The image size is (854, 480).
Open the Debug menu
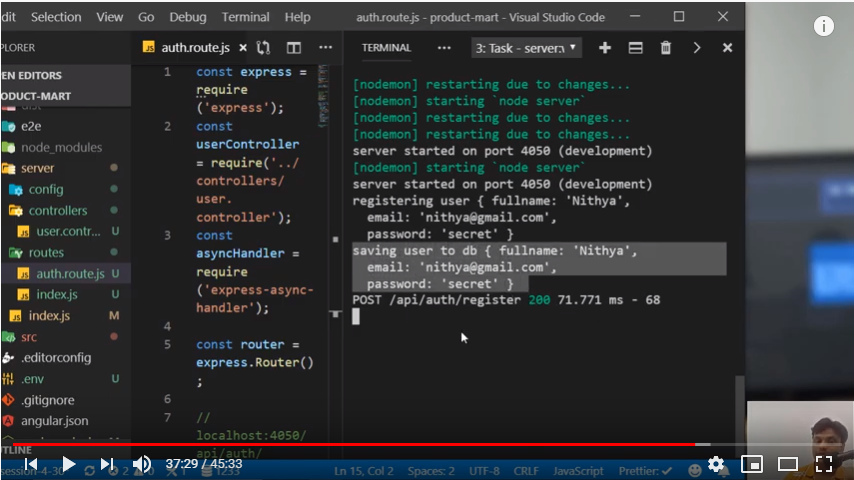coord(187,17)
